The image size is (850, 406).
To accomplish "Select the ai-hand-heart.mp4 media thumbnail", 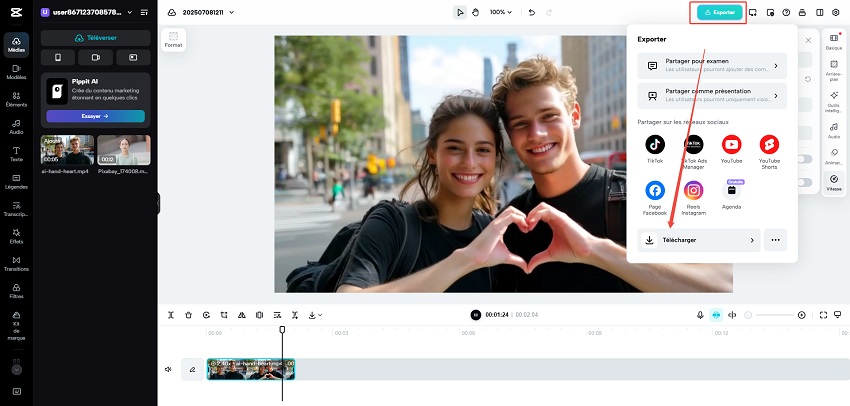I will 68,150.
